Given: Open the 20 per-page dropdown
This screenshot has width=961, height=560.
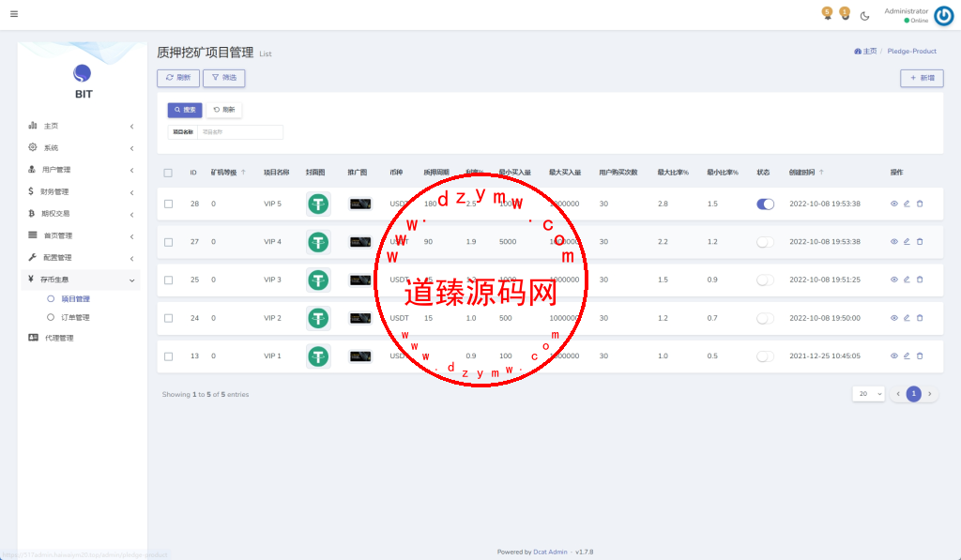Looking at the screenshot, I should click(x=868, y=394).
